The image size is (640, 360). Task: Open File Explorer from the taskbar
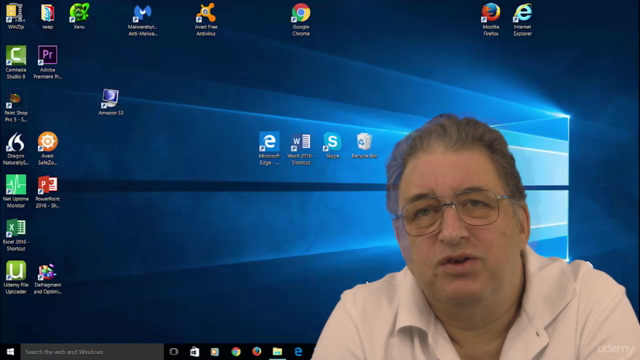tap(277, 351)
